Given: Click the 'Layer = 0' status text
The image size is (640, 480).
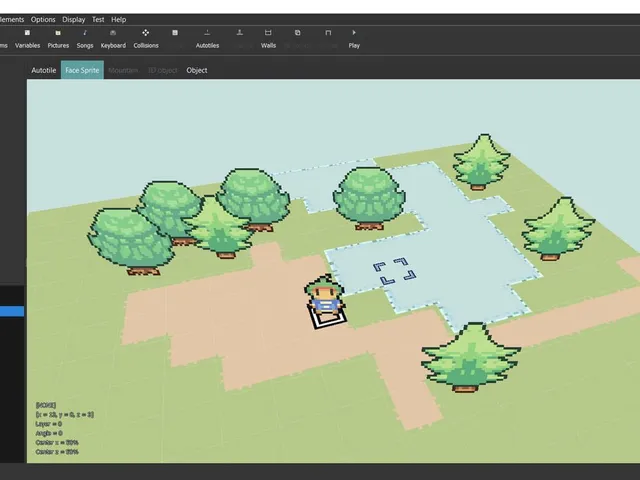Looking at the screenshot, I should [49, 424].
